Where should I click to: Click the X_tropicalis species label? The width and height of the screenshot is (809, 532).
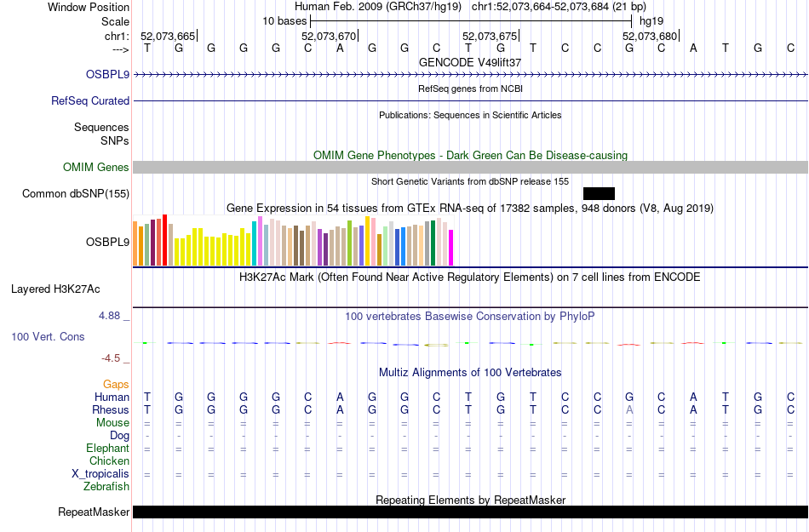click(x=100, y=474)
